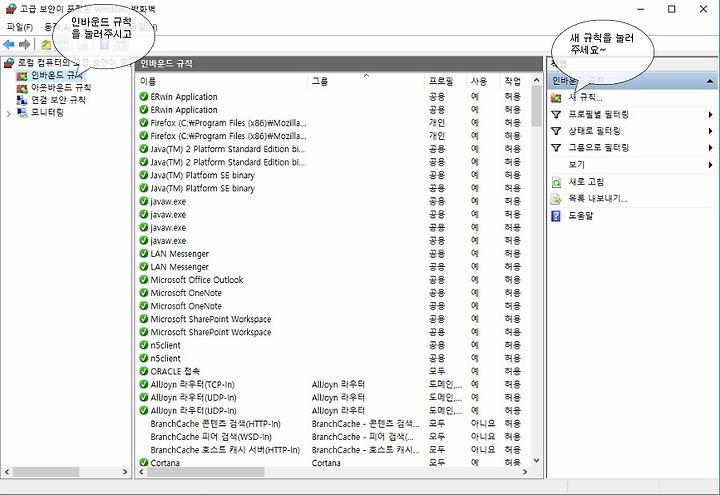Viewport: 720px width, 495px height.
Task: Select BranchCache 콘텐츠 검색(HTTP-In) rule
Action: [x=334, y=423]
